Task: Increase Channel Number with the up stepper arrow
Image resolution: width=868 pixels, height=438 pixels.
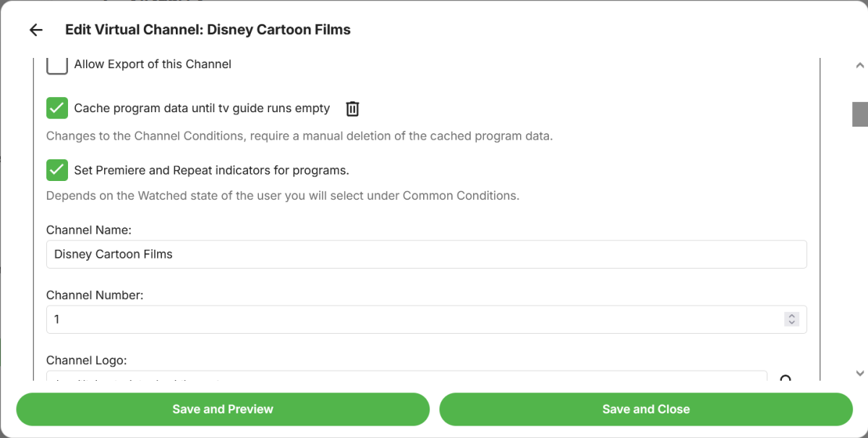Action: (x=792, y=316)
